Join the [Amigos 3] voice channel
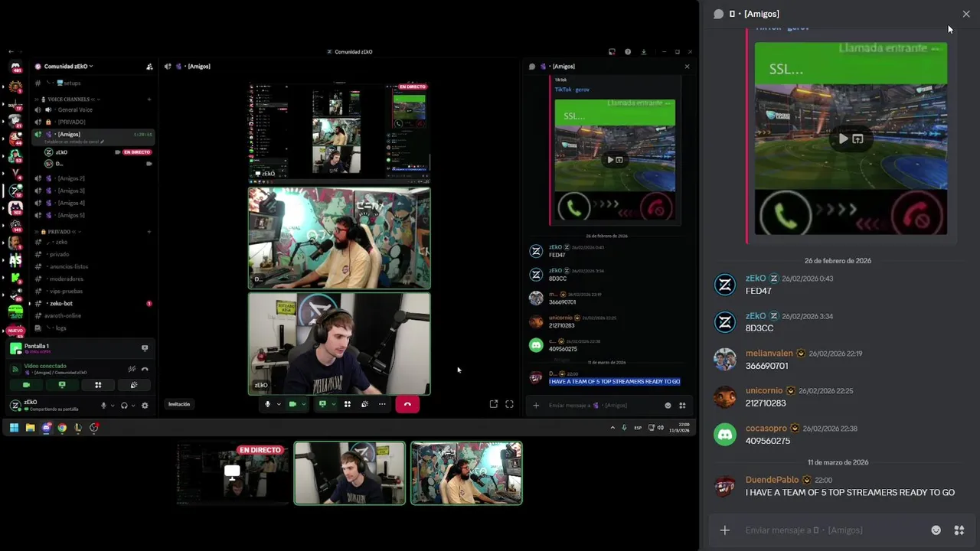The height and width of the screenshot is (551, 980). pyautogui.click(x=93, y=191)
